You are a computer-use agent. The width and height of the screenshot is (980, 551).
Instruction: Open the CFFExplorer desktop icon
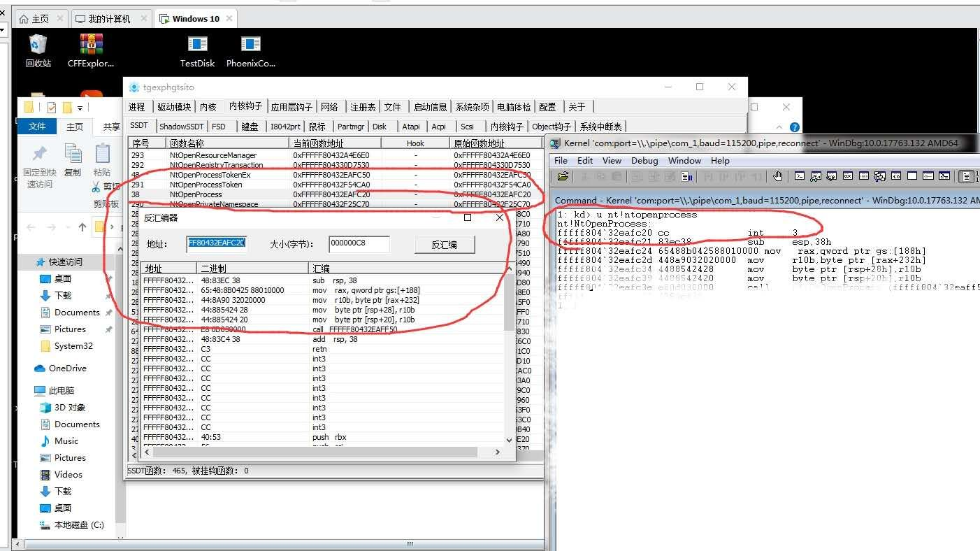(91, 51)
